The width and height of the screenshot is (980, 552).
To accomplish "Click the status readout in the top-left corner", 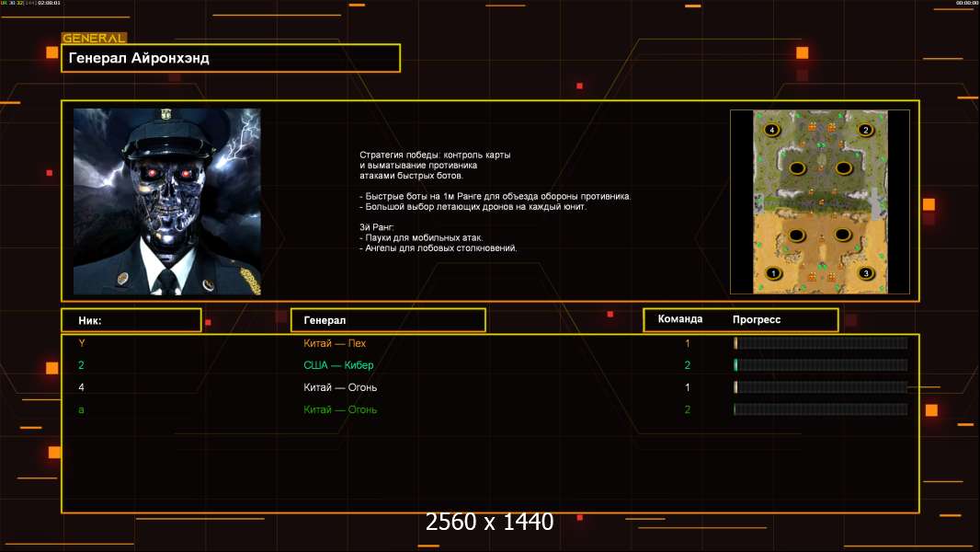I will coord(30,3).
